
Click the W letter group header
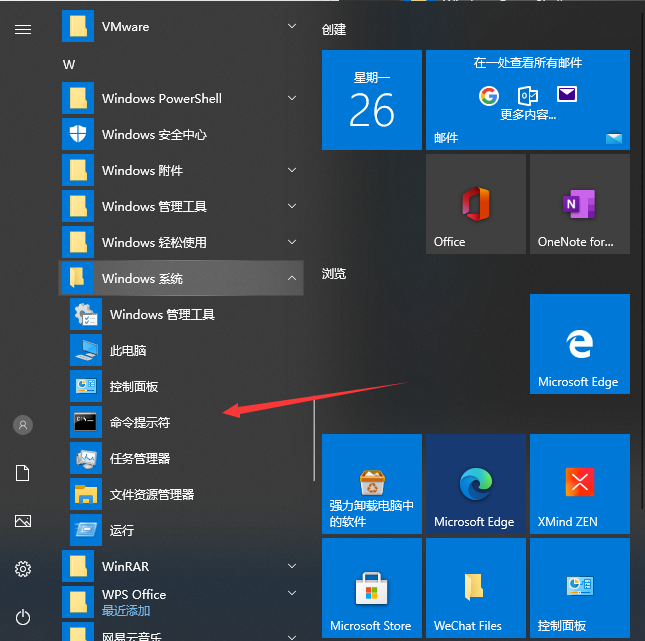tap(69, 64)
